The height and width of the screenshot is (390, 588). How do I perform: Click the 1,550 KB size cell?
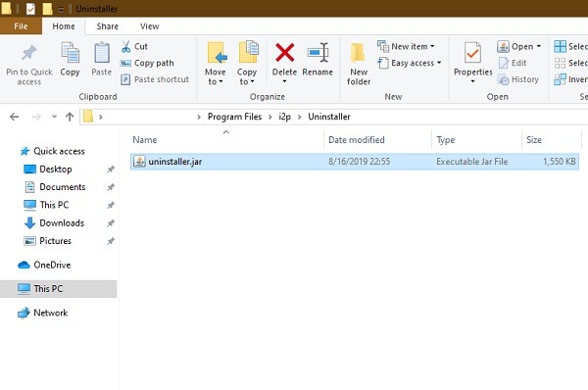560,162
